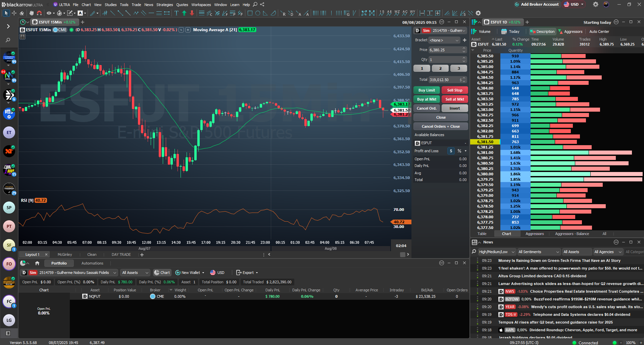Image resolution: width=644 pixels, height=345 pixels.
Task: Click the Cancel Orders + Close button
Action: click(x=441, y=126)
